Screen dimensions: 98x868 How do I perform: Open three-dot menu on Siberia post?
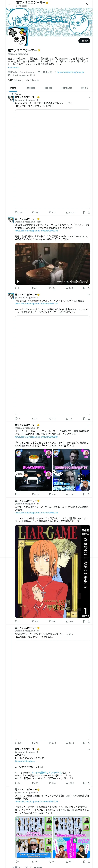(x=89, y=219)
